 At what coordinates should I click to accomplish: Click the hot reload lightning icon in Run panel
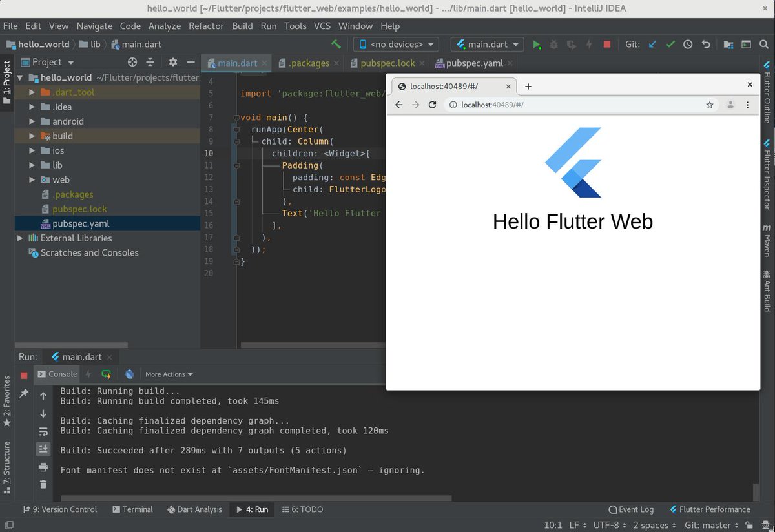pyautogui.click(x=88, y=374)
